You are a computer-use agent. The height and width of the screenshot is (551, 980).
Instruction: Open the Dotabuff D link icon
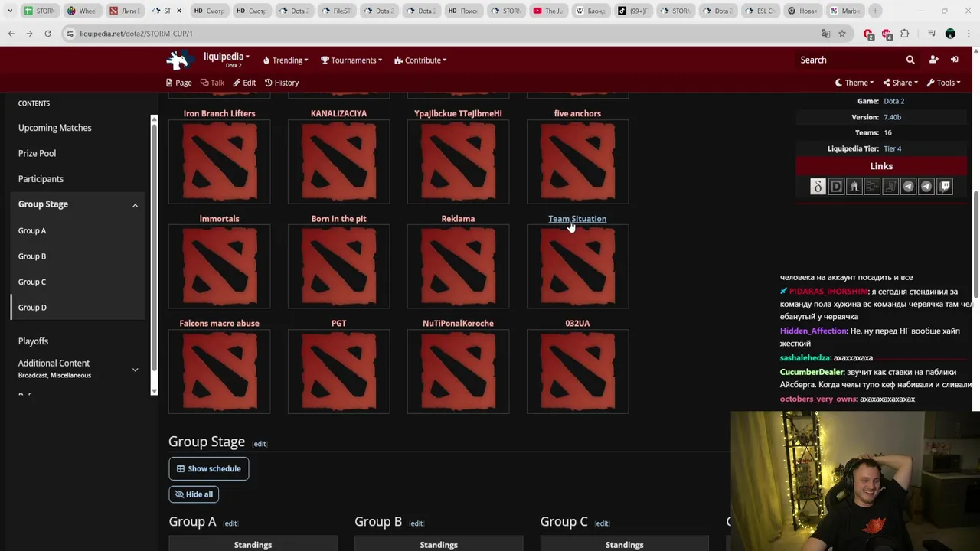(836, 186)
